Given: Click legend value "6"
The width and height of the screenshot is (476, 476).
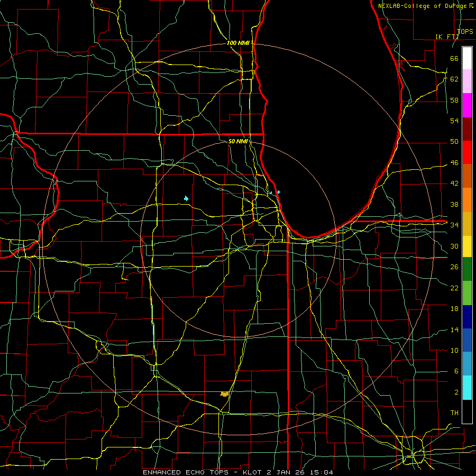Looking at the screenshot, I should pos(456,371).
